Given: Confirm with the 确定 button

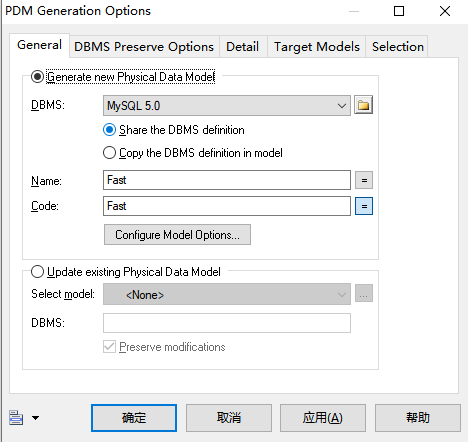Looking at the screenshot, I should pos(134,418).
